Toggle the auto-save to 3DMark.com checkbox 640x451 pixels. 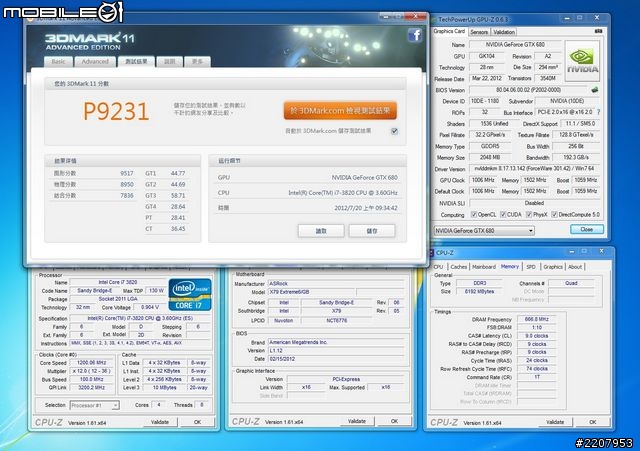[x=394, y=131]
